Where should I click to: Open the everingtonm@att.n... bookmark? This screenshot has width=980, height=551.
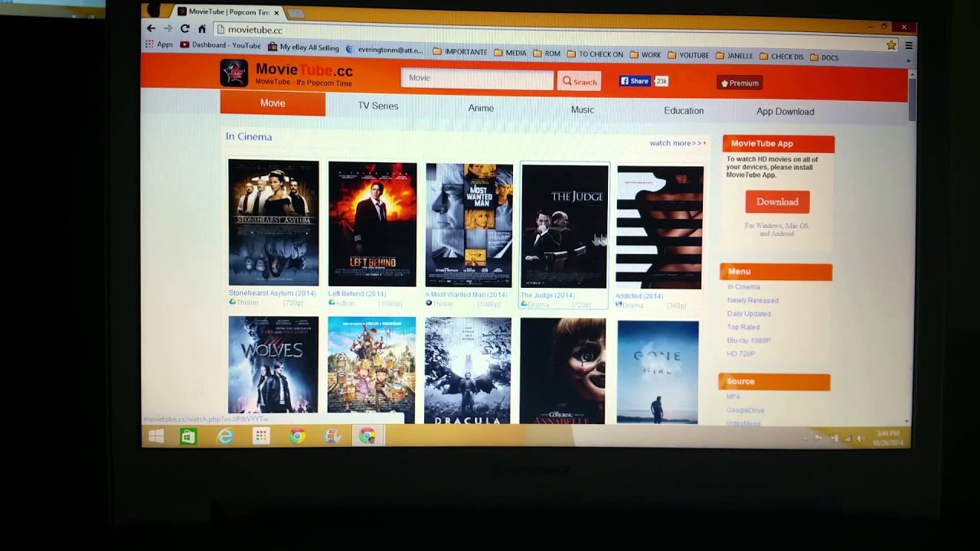point(385,49)
